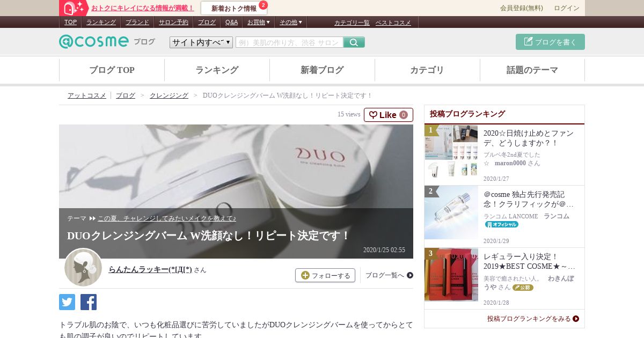Share the post on Facebook
Screen dimensions: 644x338
pyautogui.click(x=89, y=302)
